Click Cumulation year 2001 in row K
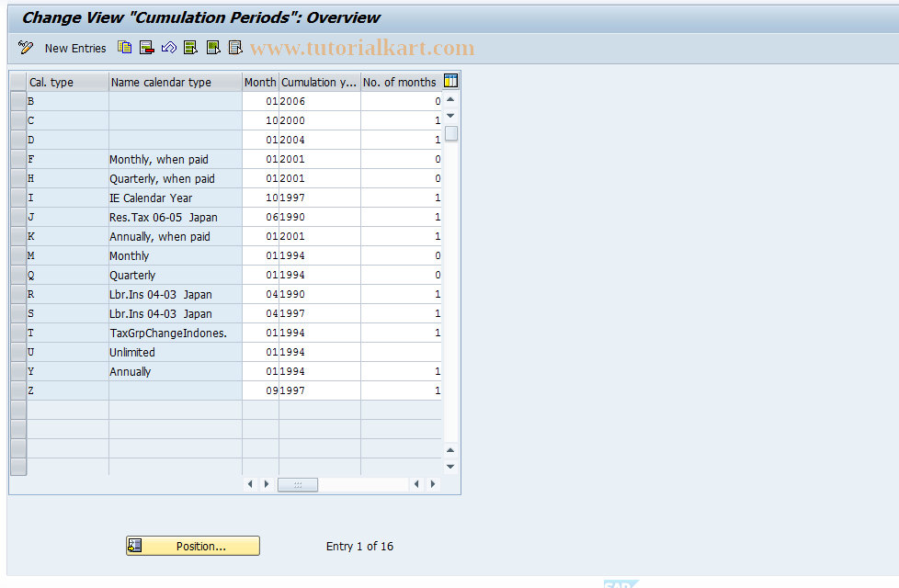Image resolution: width=899 pixels, height=588 pixels. point(320,237)
